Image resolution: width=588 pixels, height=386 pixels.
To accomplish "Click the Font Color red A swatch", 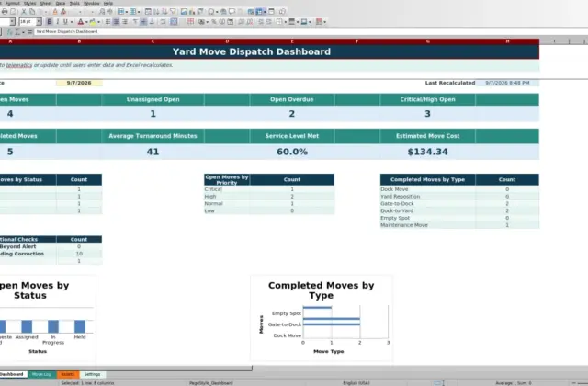I will tap(80, 22).
